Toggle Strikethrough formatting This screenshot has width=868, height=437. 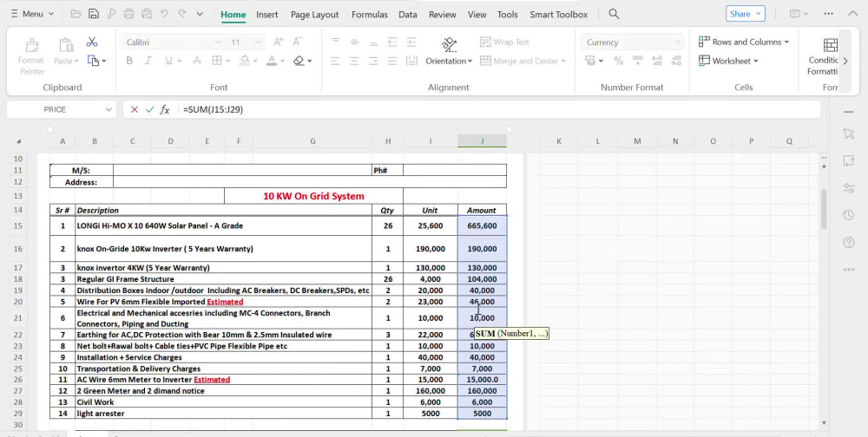click(196, 61)
